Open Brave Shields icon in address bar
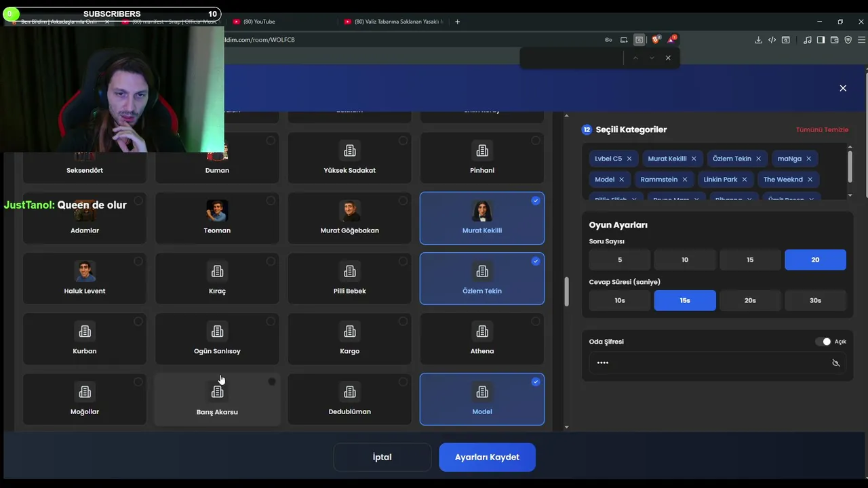This screenshot has width=868, height=488. tap(656, 40)
